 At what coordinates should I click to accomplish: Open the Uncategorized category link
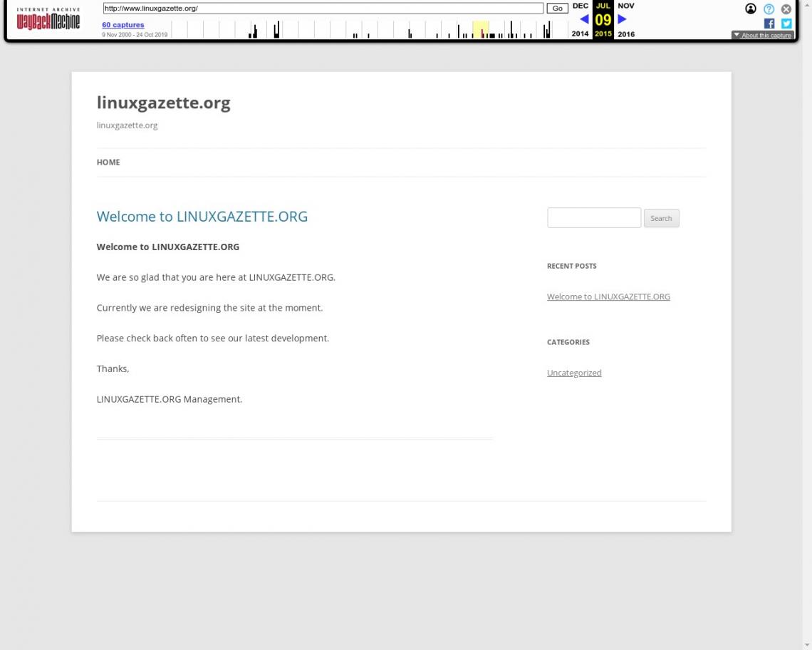pyautogui.click(x=574, y=373)
